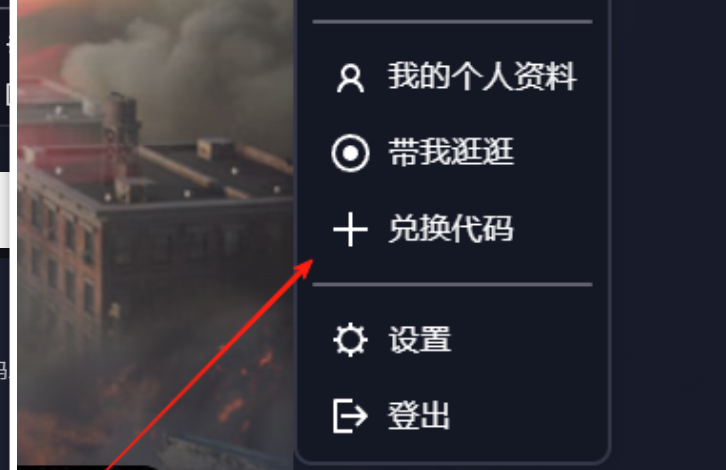Click the logout arrow icon beside 登出
This screenshot has width=726, height=470.
pos(350,415)
